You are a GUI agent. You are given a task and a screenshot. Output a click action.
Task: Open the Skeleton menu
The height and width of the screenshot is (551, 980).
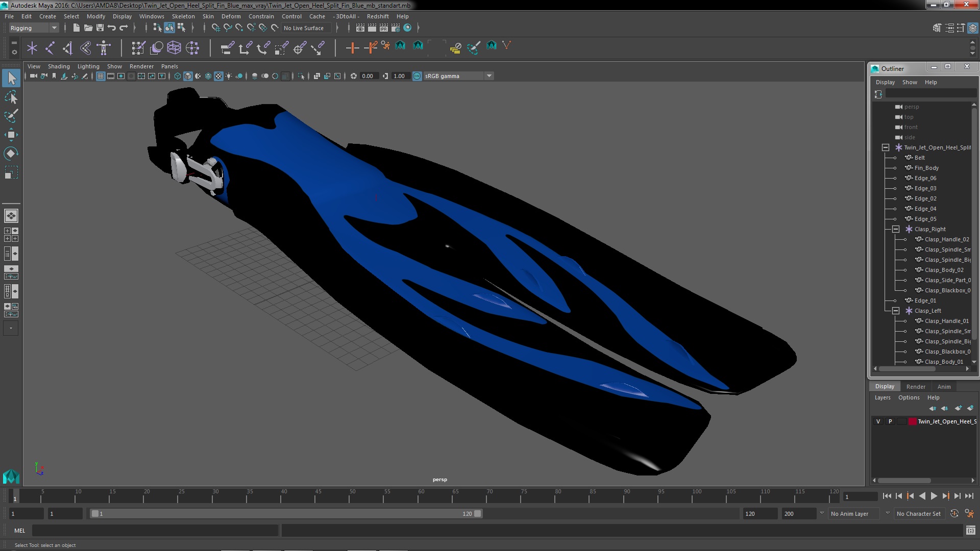(183, 16)
